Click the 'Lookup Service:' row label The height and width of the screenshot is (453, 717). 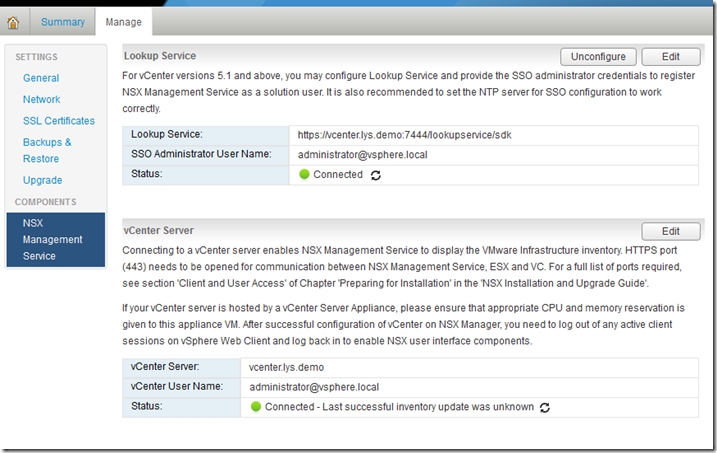[x=167, y=134]
